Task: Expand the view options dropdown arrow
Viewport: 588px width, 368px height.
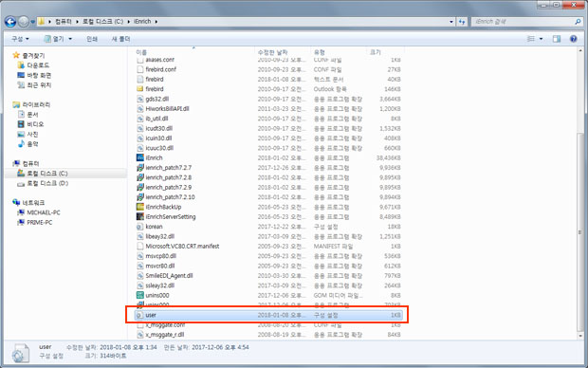Action: (x=541, y=39)
